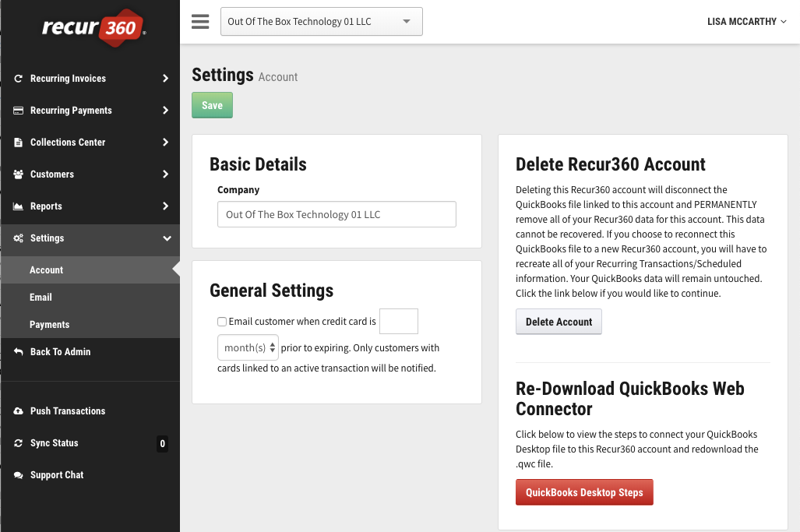Image resolution: width=800 pixels, height=532 pixels.
Task: Click the 'Basic Details' heading
Action: coord(258,164)
